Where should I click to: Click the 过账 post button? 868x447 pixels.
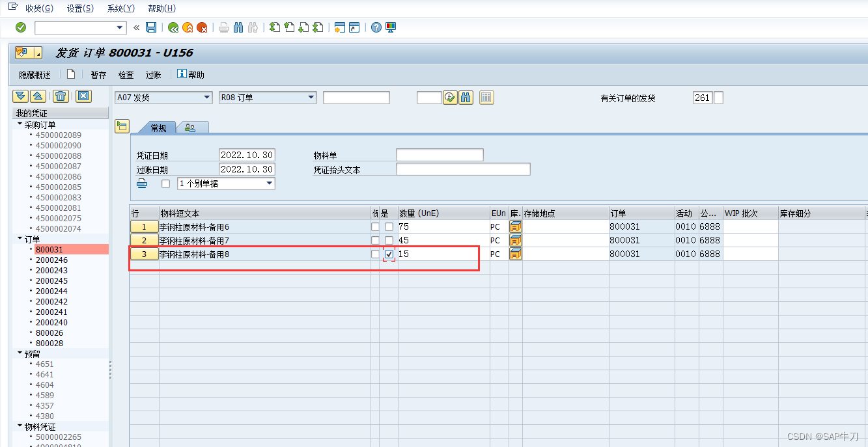153,75
